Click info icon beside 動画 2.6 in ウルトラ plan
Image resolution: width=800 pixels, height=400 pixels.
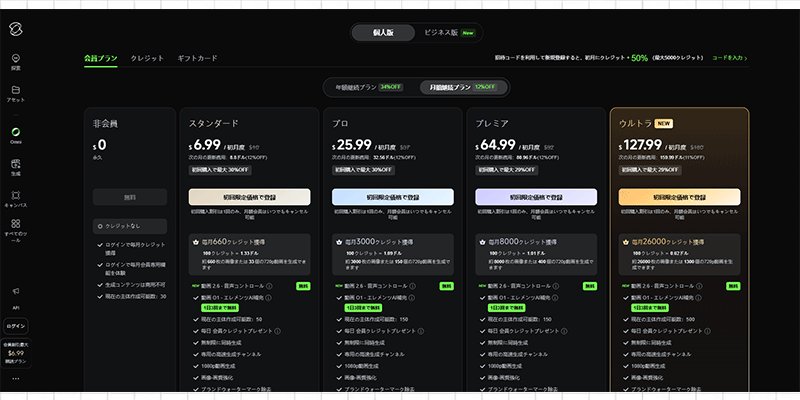pos(699,286)
